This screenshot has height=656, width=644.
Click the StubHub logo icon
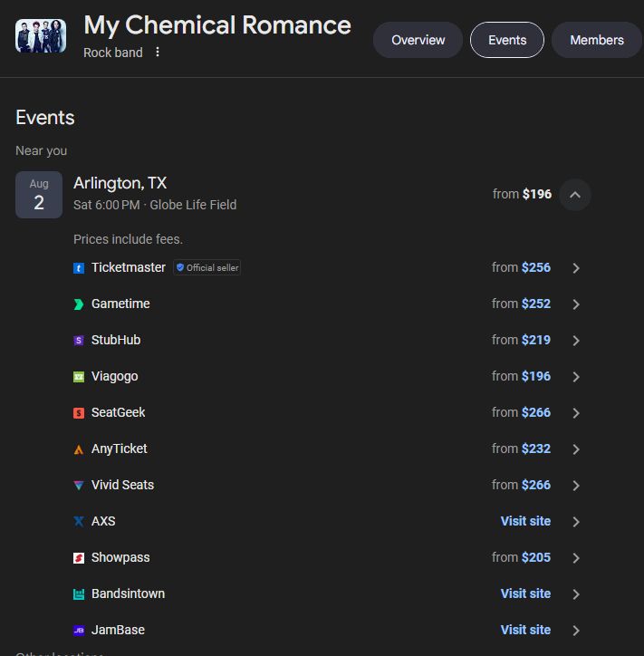point(79,340)
